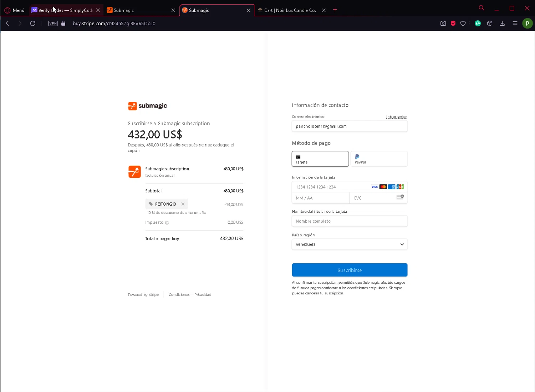The width and height of the screenshot is (535, 392).
Task: Open the Privacidad link
Action: pos(203,295)
